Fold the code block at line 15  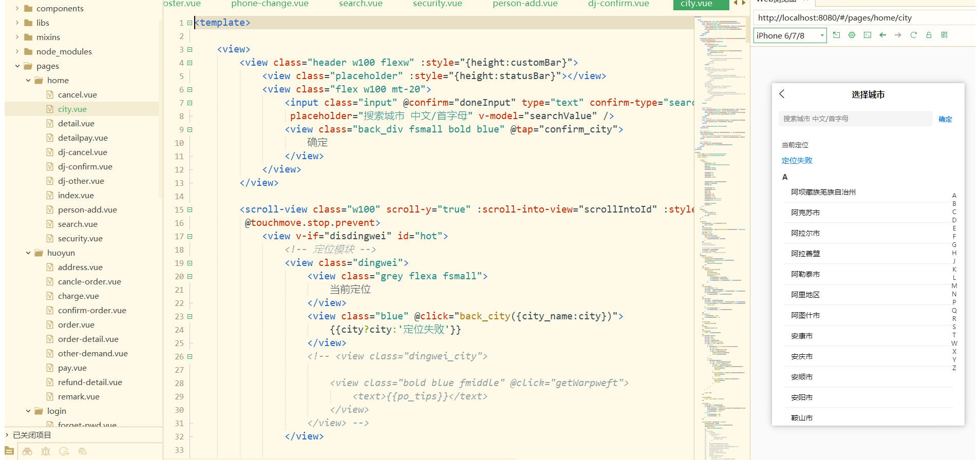click(x=190, y=209)
